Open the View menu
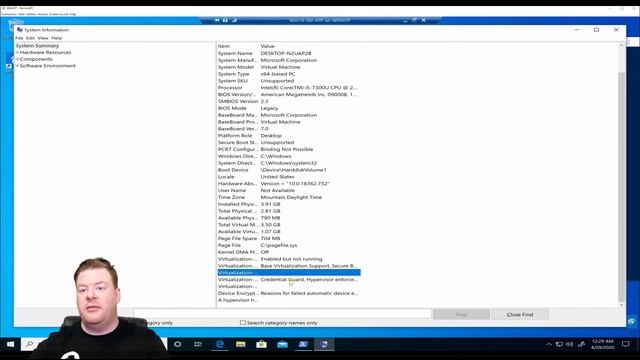The width and height of the screenshot is (640, 360). tap(43, 38)
